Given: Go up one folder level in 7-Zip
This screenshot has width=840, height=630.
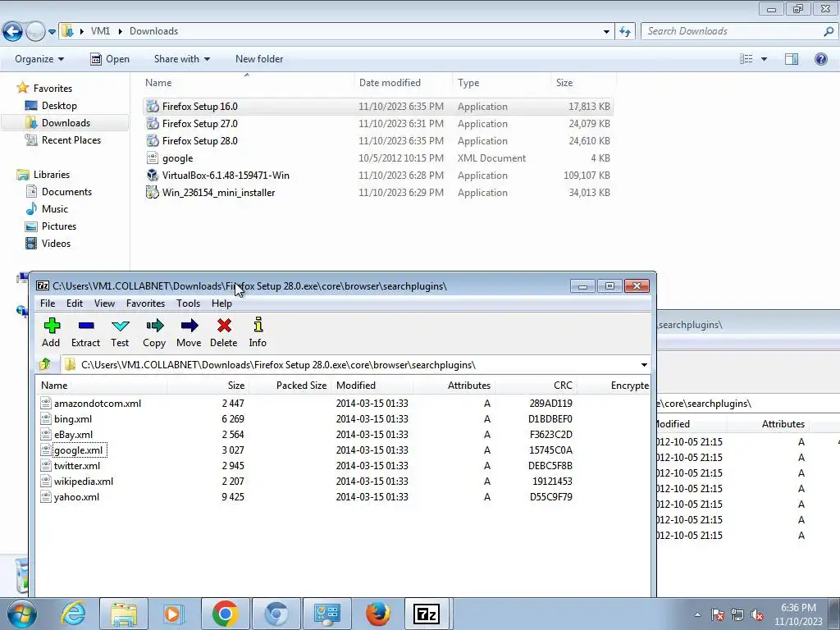Looking at the screenshot, I should 45,365.
